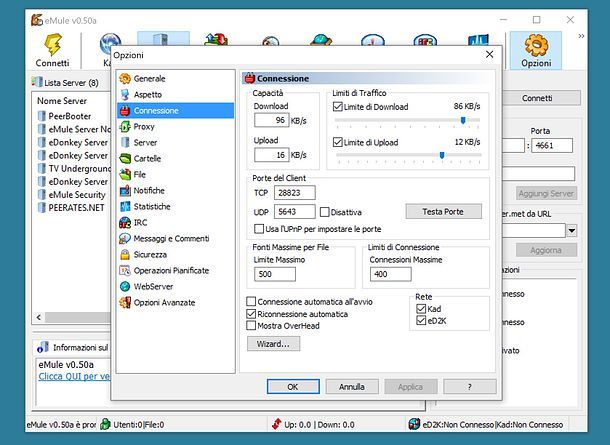Close the Opzioni dialog
Image resolution: width=610 pixels, height=445 pixels.
tap(489, 54)
